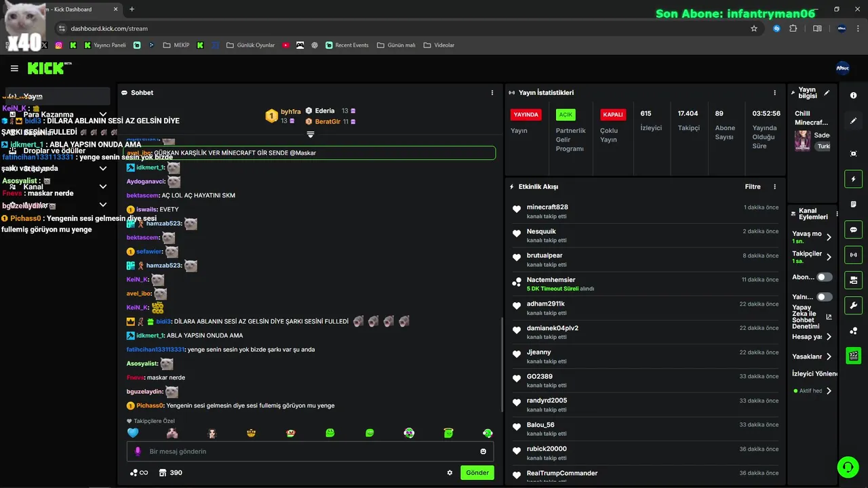This screenshot has width=868, height=488.
Task: Open Recent Events bookmark
Action: 347,45
